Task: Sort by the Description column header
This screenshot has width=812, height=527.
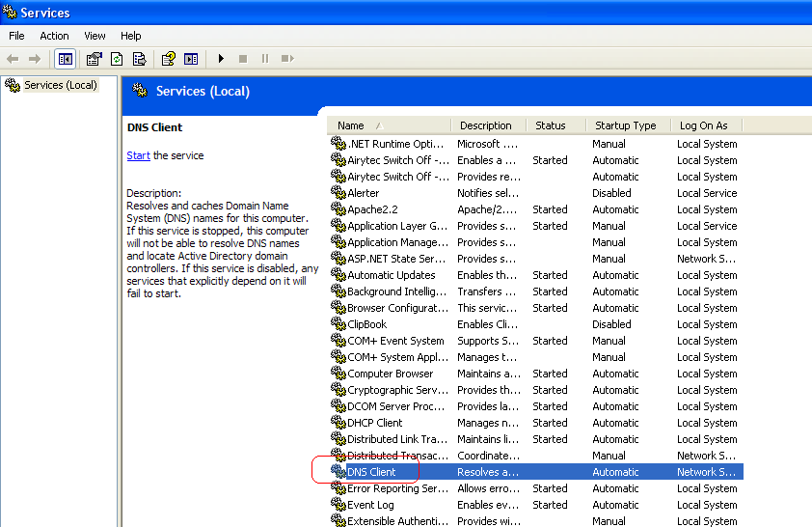Action: pyautogui.click(x=488, y=125)
